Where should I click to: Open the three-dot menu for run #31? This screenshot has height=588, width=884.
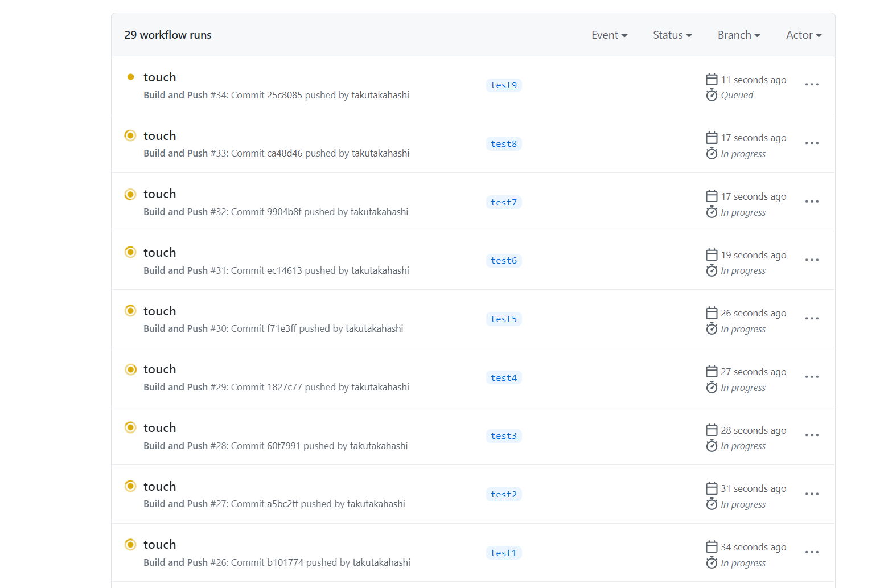812,260
